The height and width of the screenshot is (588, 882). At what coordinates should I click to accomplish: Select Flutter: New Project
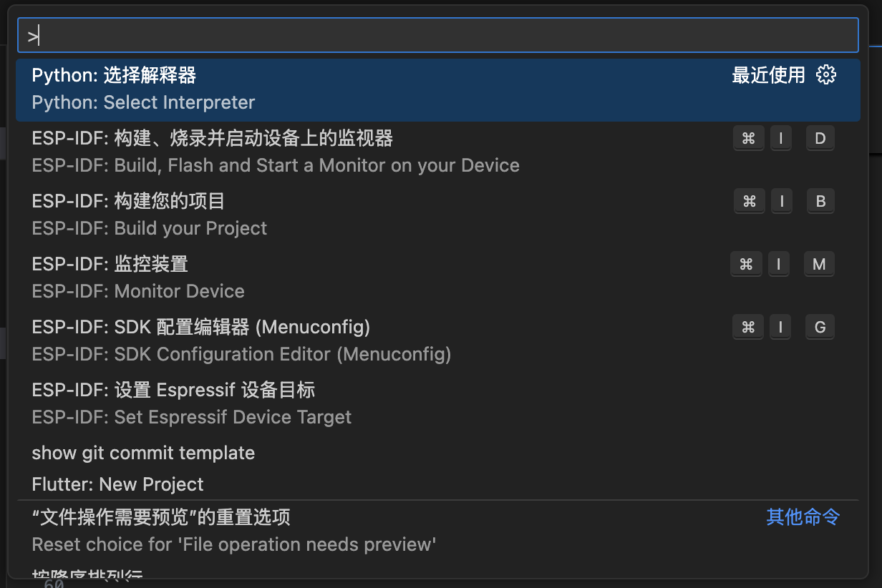click(x=118, y=484)
